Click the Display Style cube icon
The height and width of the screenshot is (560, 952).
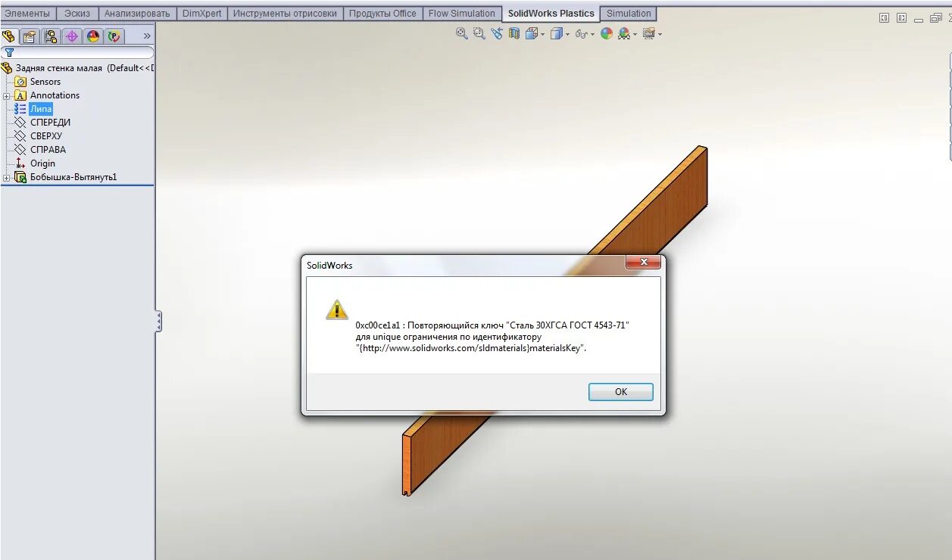click(556, 33)
